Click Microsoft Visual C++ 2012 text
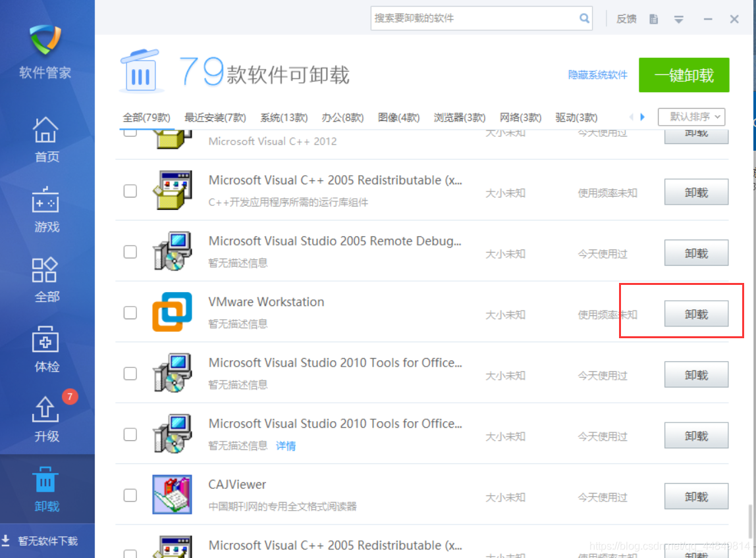 273,141
